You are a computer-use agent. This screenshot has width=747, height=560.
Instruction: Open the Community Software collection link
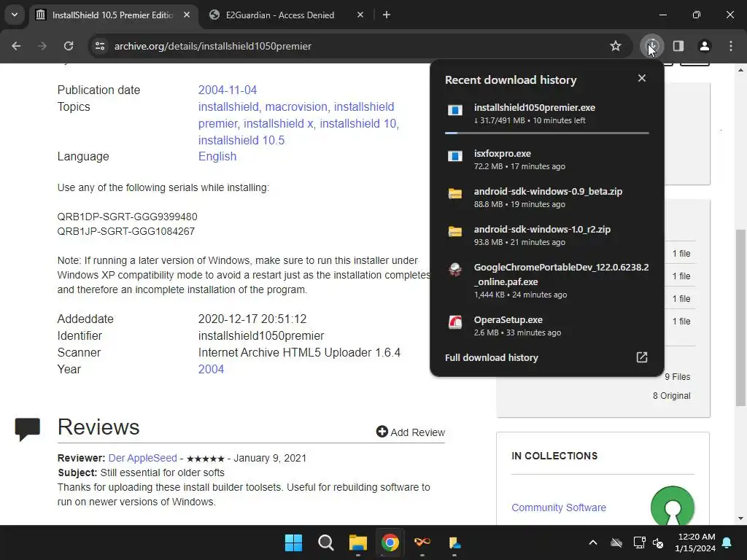pos(559,507)
